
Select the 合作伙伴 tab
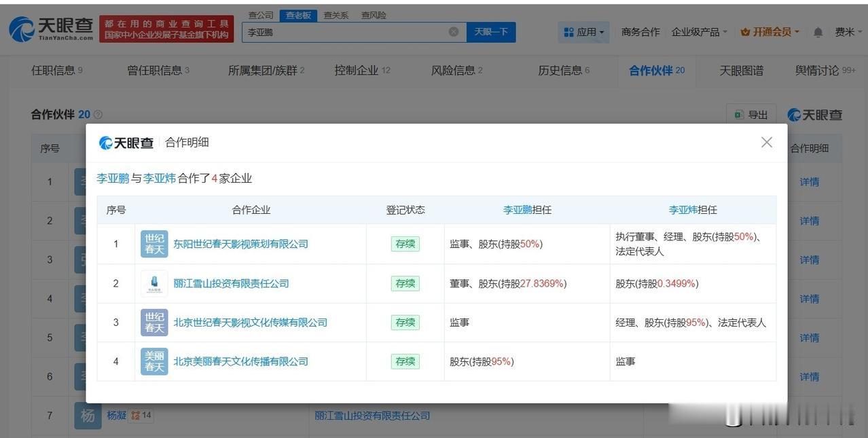[x=657, y=70]
